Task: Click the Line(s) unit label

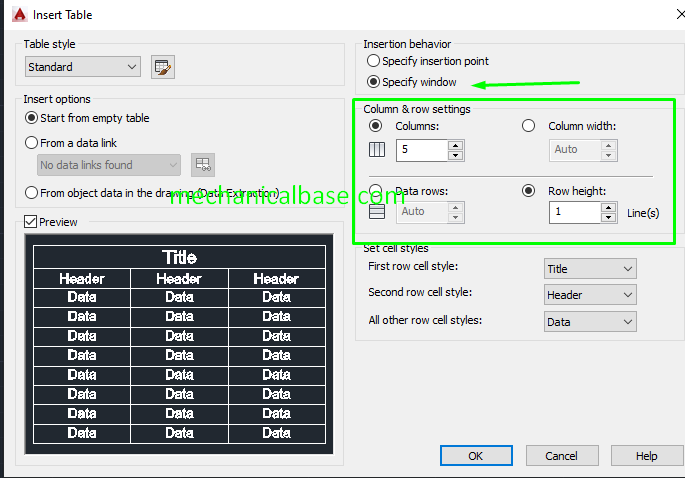Action: tap(643, 213)
